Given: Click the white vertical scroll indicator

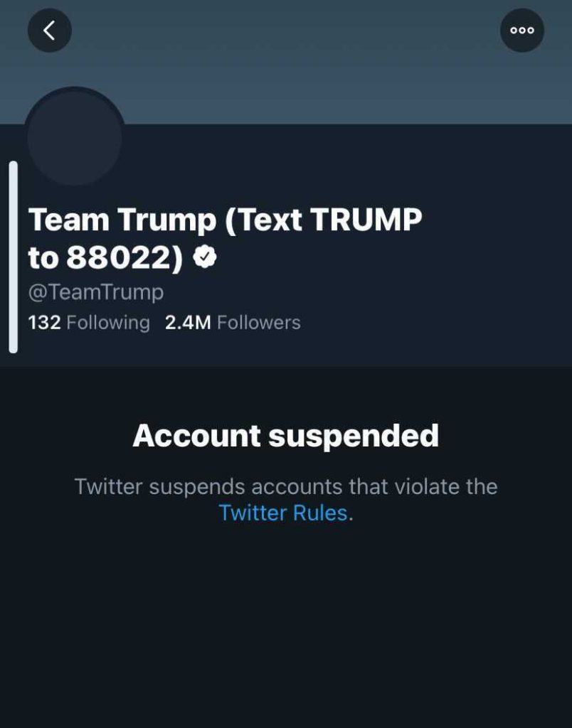Looking at the screenshot, I should pyautogui.click(x=13, y=257).
